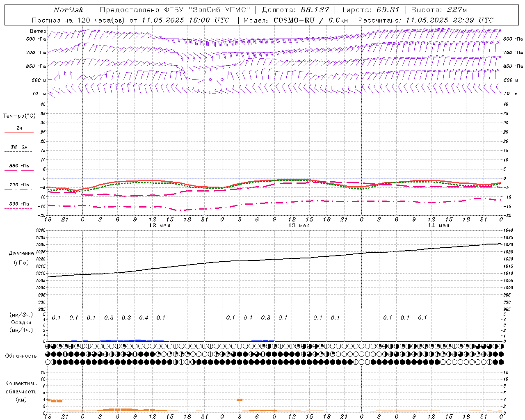Select the 'Предоставлено ФГБУ "ЗапСиб УГМС"' text

(175, 10)
